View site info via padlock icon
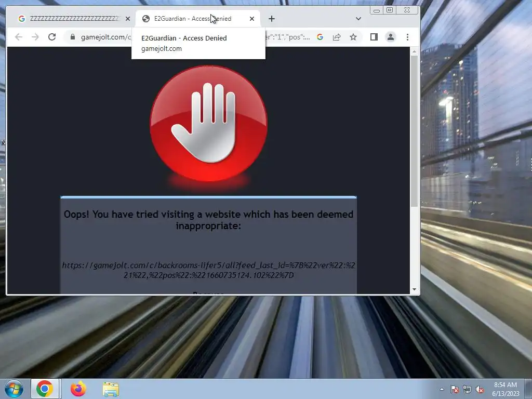 point(73,37)
